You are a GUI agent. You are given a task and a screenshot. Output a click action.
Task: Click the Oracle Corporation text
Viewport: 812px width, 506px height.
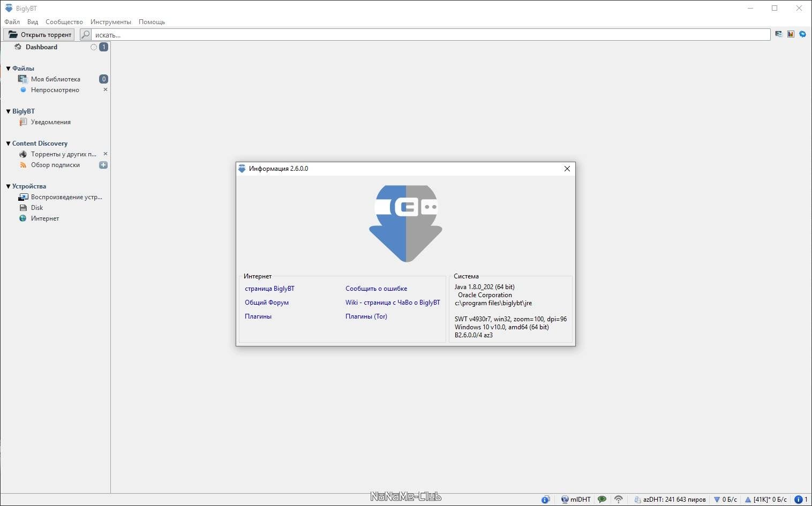pos(485,295)
